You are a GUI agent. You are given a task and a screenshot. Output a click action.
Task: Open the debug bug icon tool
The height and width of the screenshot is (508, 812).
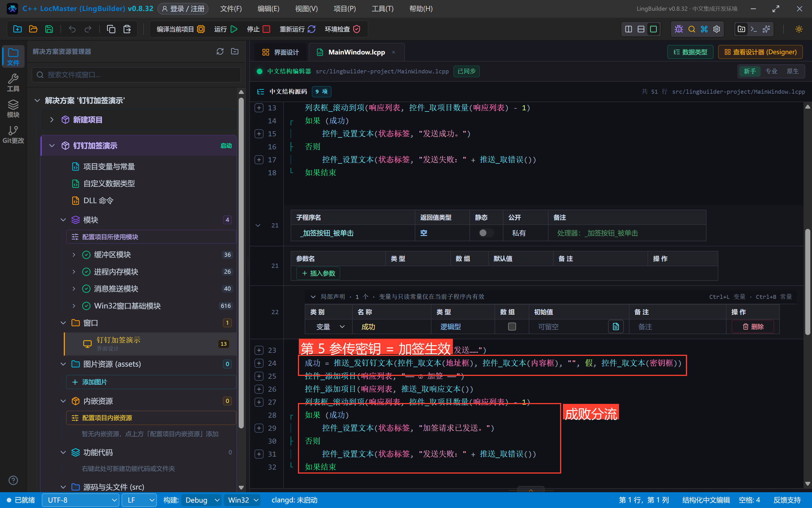[679, 29]
